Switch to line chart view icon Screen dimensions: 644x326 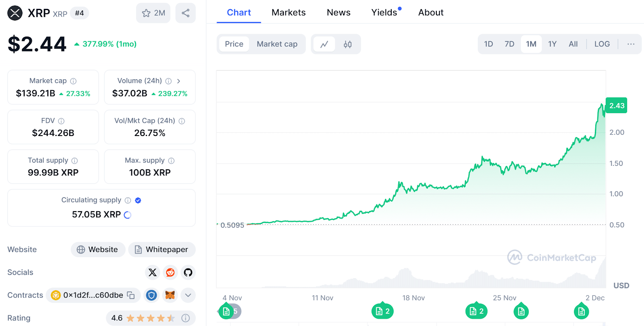[x=324, y=44]
